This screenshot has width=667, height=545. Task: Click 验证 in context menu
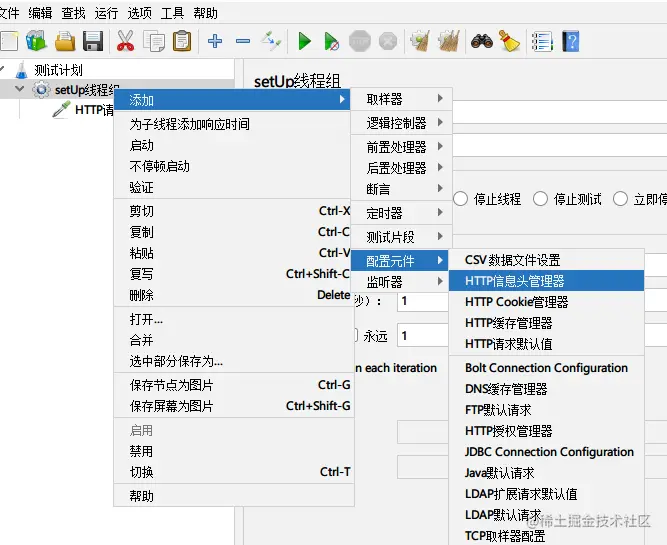coord(234,187)
